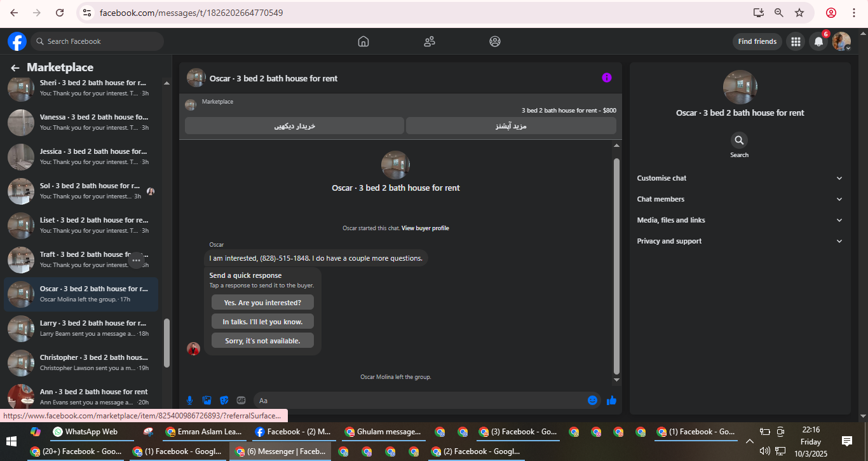
Task: Send a thumbs-up like
Action: coord(611,400)
